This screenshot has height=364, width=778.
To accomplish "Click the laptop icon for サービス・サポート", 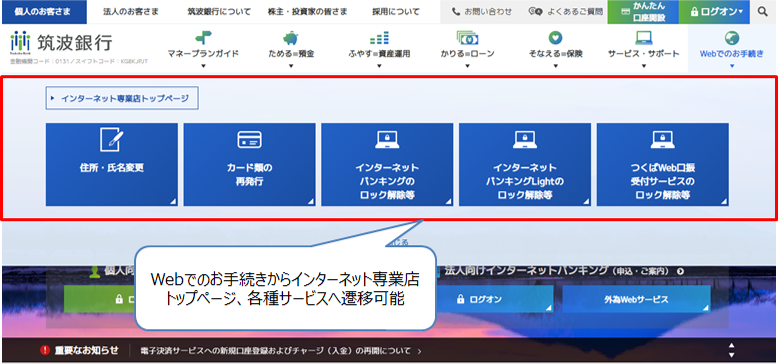I will [x=644, y=38].
